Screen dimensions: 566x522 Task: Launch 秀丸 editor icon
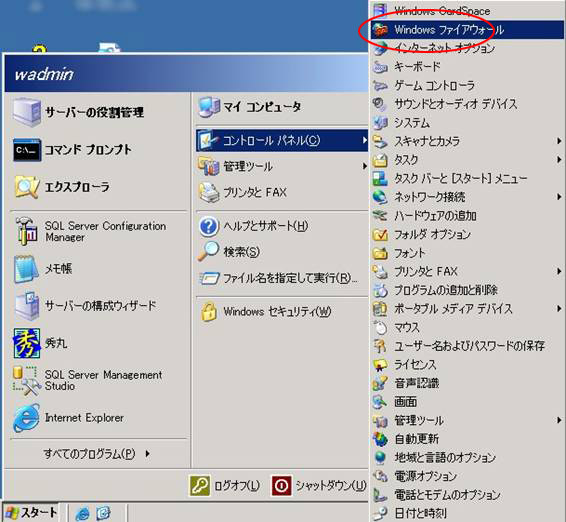(27, 343)
